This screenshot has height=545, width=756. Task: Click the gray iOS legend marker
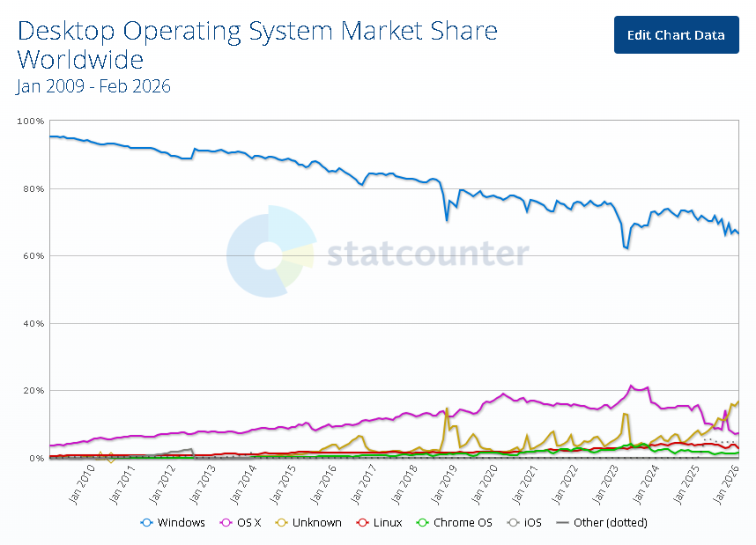pos(513,523)
